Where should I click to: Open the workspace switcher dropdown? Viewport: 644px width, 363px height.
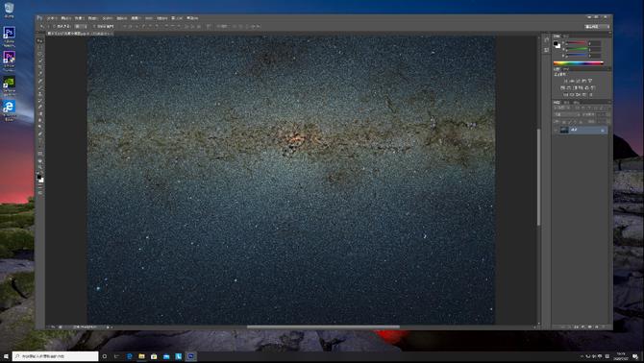coord(597,27)
